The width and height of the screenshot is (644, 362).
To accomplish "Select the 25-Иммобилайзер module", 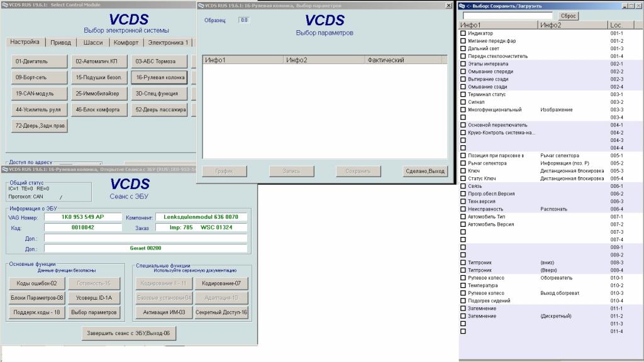I will tap(99, 94).
